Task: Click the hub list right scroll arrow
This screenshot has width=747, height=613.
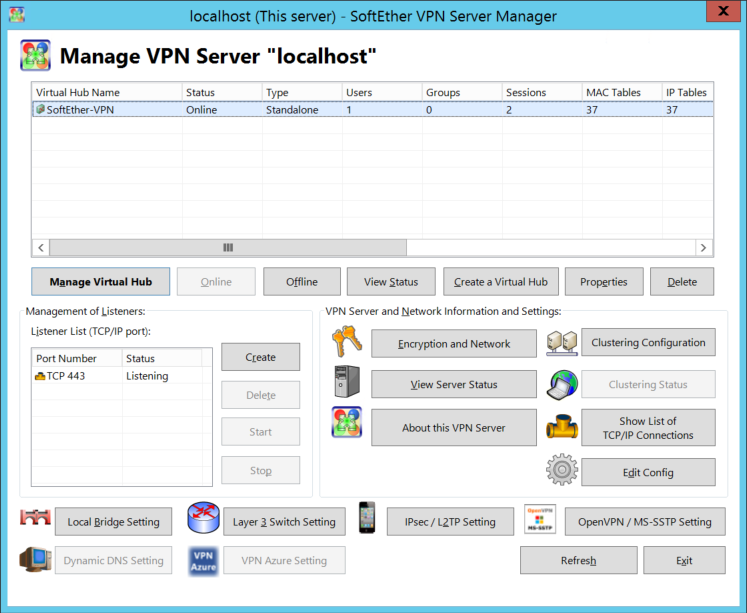Action: coord(704,247)
